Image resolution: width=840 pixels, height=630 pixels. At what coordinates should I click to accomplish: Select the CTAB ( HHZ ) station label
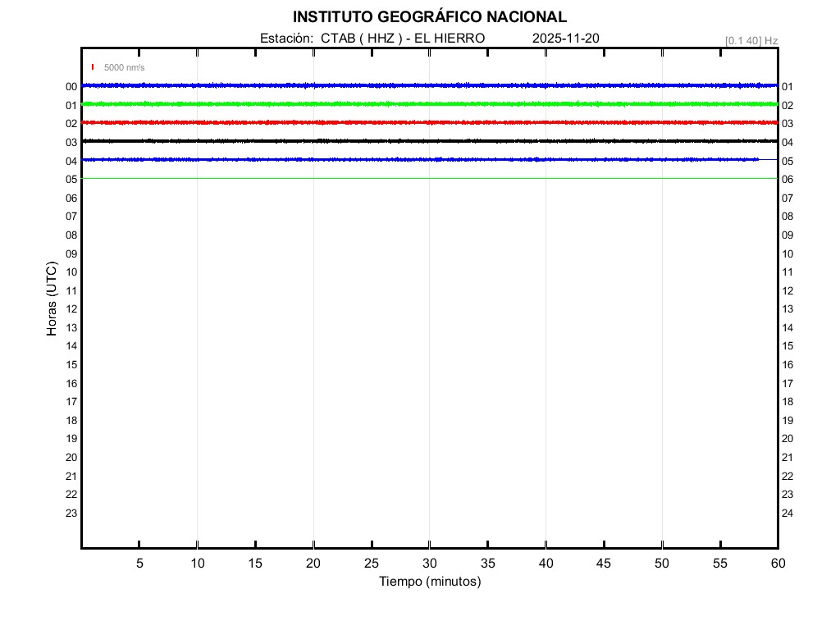click(x=361, y=39)
